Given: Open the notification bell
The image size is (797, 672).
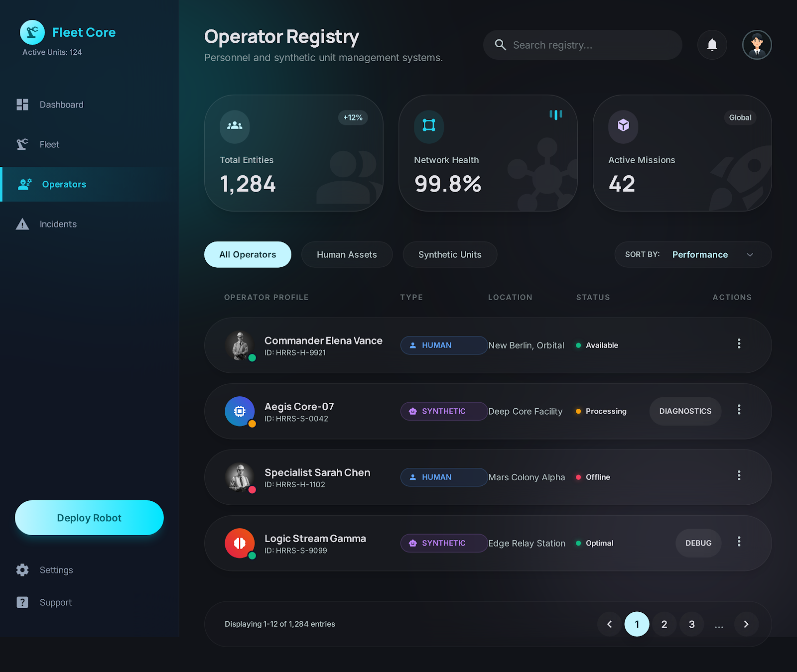Looking at the screenshot, I should coord(712,45).
